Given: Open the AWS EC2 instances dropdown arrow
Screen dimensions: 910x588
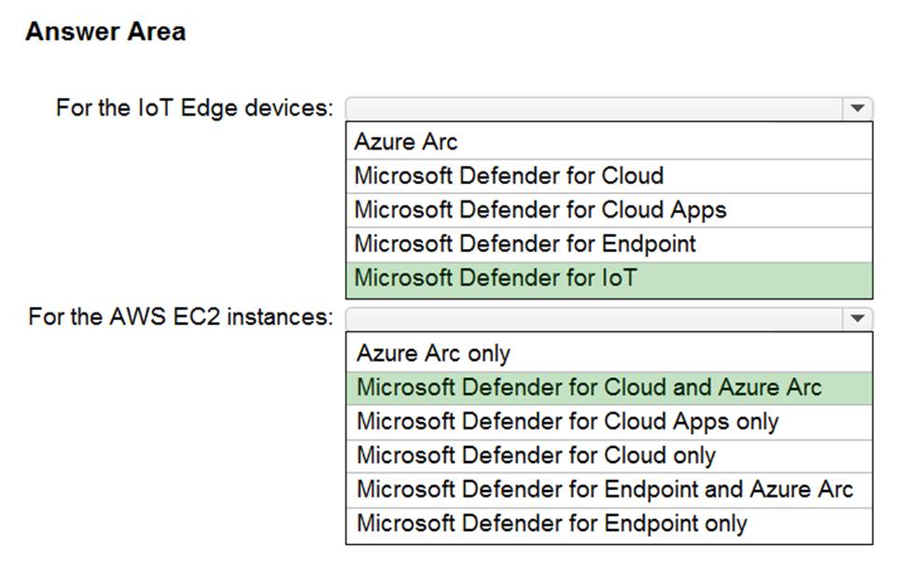Looking at the screenshot, I should click(x=857, y=318).
